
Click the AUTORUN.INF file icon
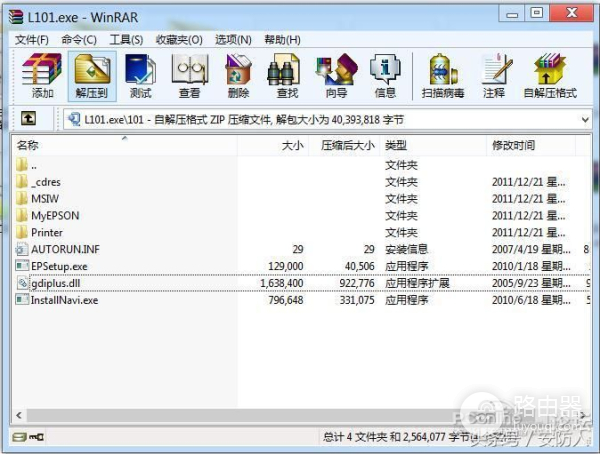[x=22, y=249]
